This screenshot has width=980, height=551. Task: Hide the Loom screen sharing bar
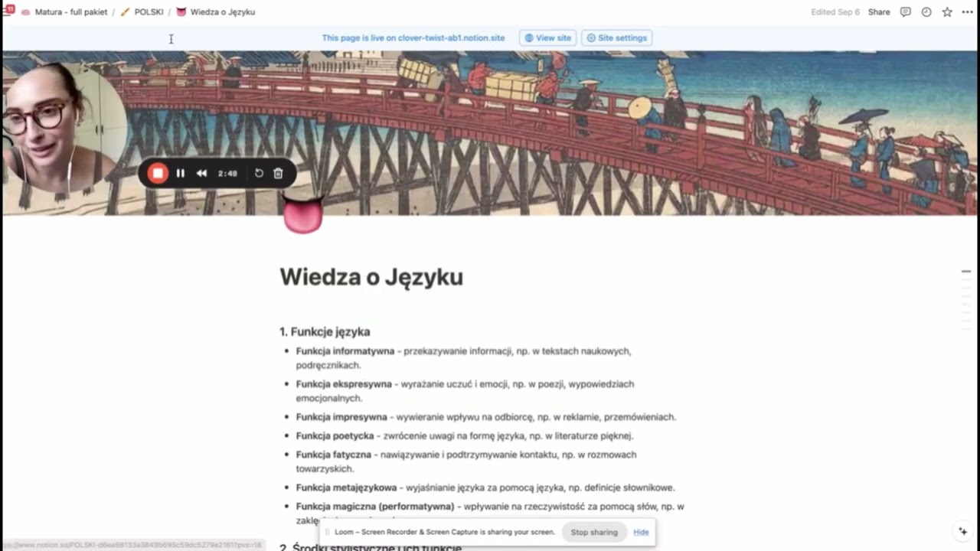[x=641, y=532]
